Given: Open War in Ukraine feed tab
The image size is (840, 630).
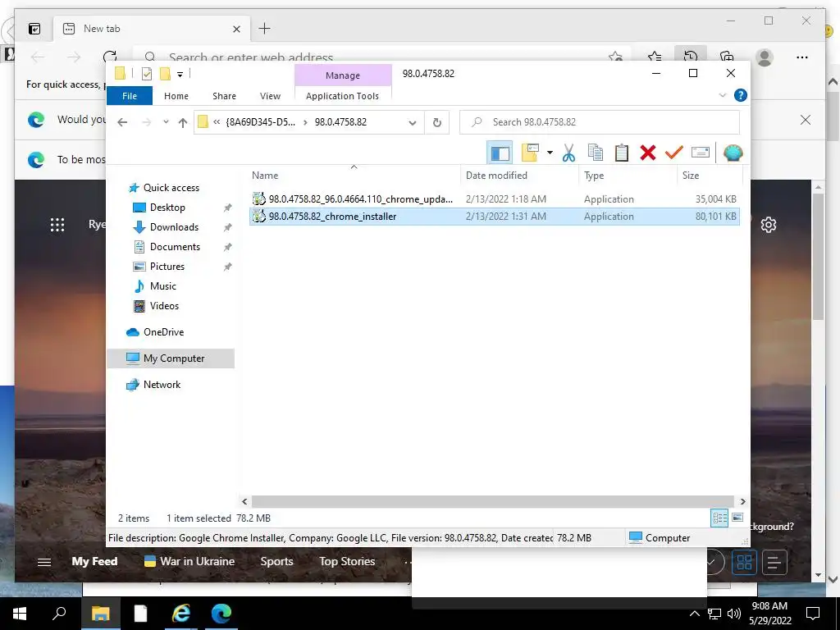Looking at the screenshot, I should click(x=189, y=561).
